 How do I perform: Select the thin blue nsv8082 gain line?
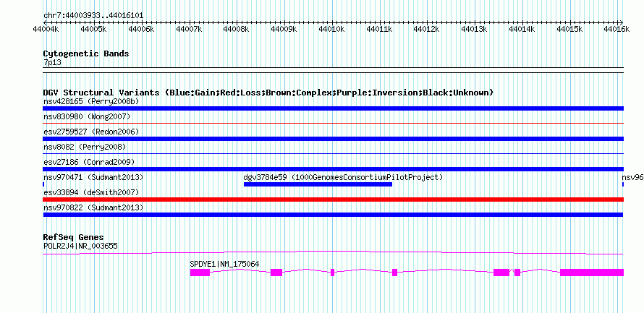[333, 153]
